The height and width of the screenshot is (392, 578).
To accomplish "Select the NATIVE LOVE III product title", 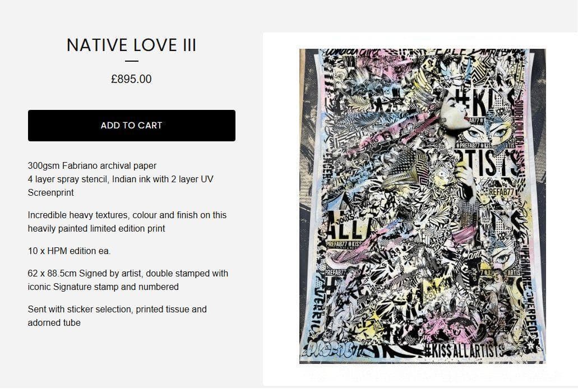I will pos(132,45).
